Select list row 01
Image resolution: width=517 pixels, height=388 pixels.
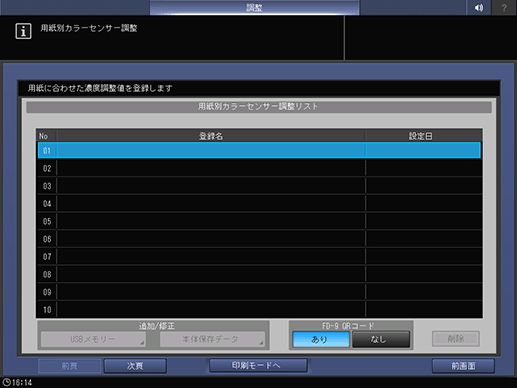click(259, 150)
